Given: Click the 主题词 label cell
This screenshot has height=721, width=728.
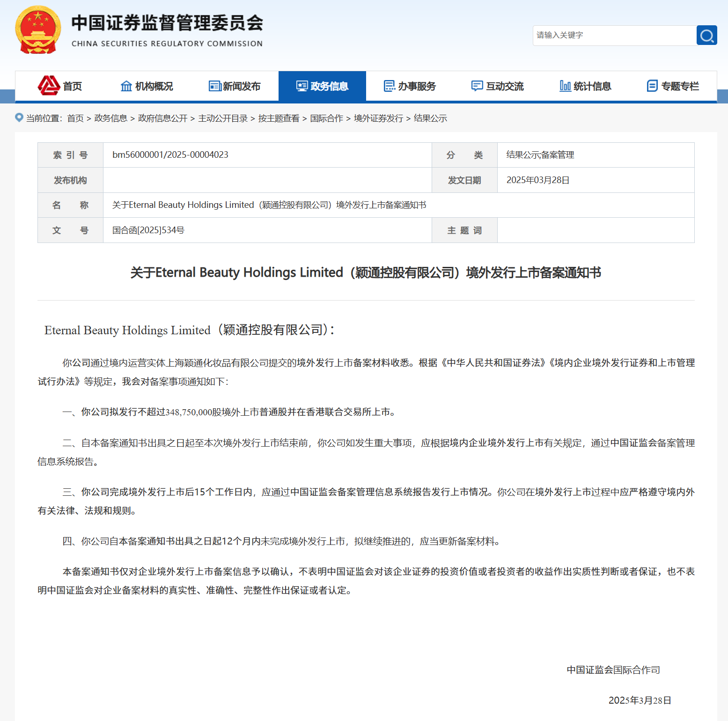Looking at the screenshot, I should click(464, 230).
